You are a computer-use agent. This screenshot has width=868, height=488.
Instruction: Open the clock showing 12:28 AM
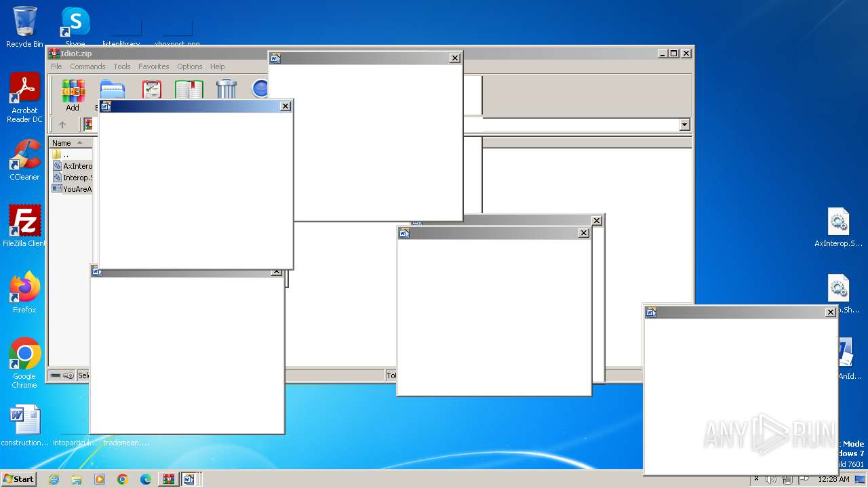click(x=833, y=479)
